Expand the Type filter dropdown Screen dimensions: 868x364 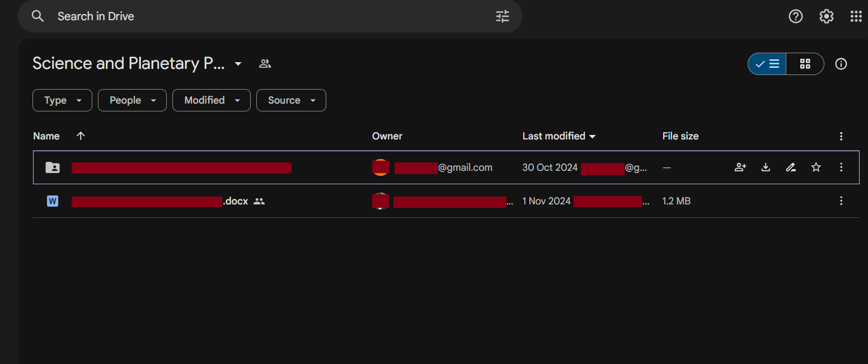coord(62,100)
